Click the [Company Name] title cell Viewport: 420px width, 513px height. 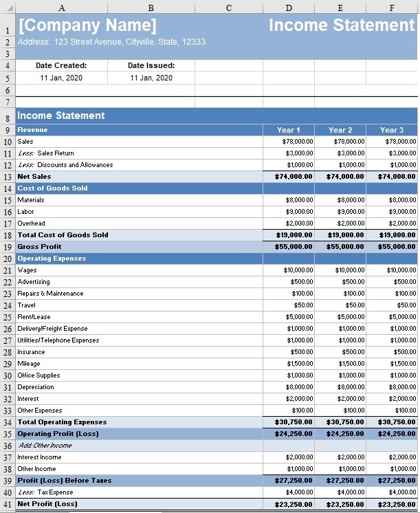coord(87,26)
